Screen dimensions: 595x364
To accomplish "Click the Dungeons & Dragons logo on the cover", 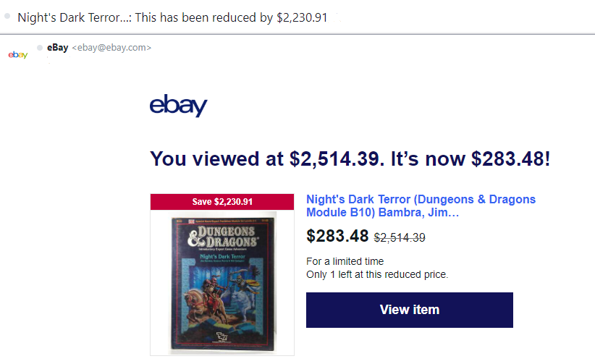I will [222, 237].
